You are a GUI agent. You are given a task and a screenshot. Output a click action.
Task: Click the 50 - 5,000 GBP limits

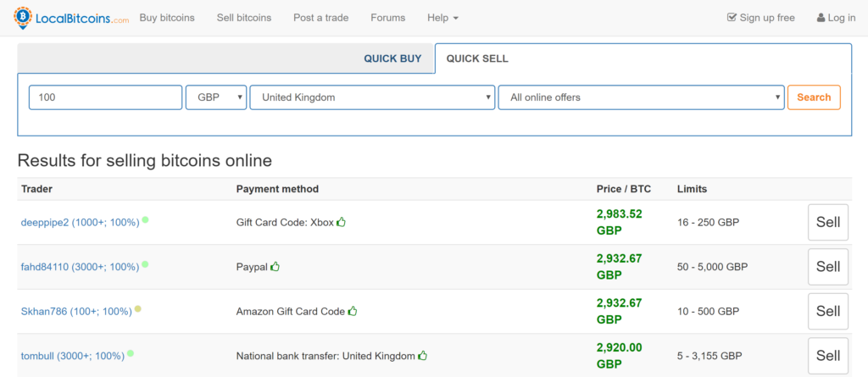coord(712,267)
